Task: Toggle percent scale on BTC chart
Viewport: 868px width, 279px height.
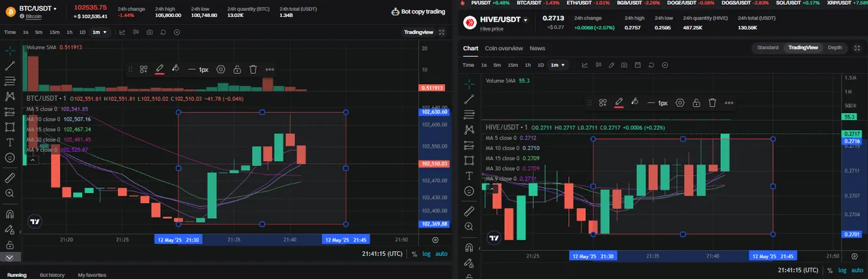Action: click(414, 253)
